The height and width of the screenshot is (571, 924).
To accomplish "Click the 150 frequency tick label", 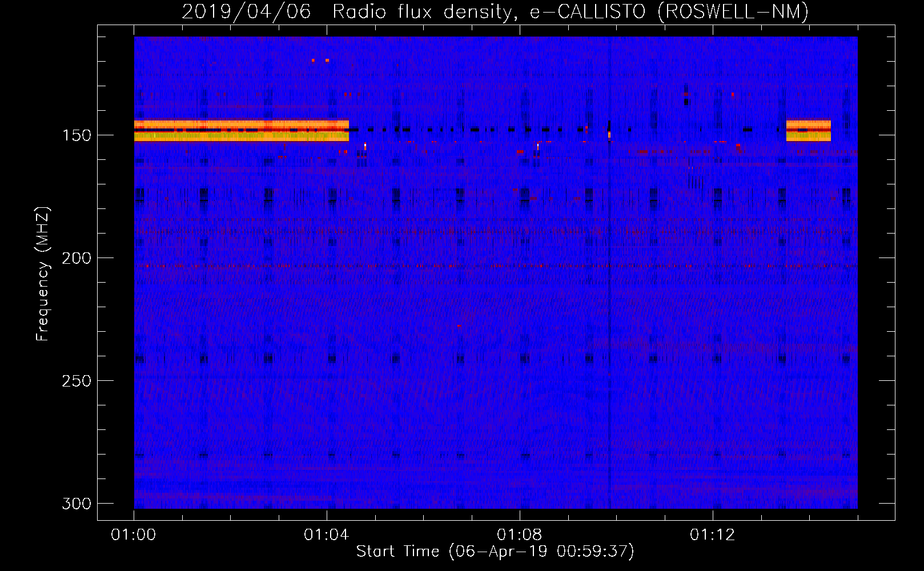I will point(77,135).
